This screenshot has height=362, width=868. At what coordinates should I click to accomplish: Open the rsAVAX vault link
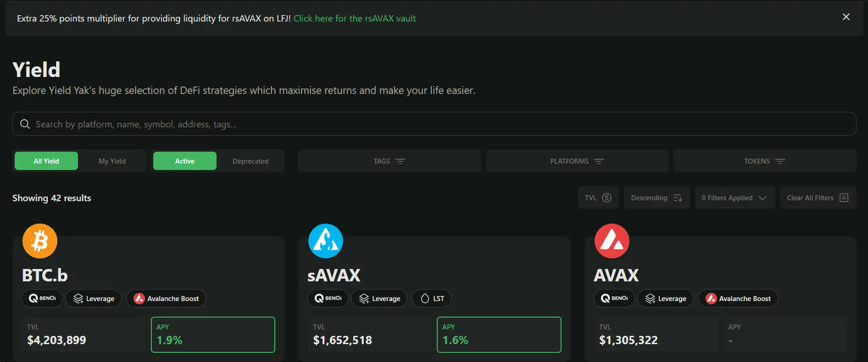click(355, 19)
